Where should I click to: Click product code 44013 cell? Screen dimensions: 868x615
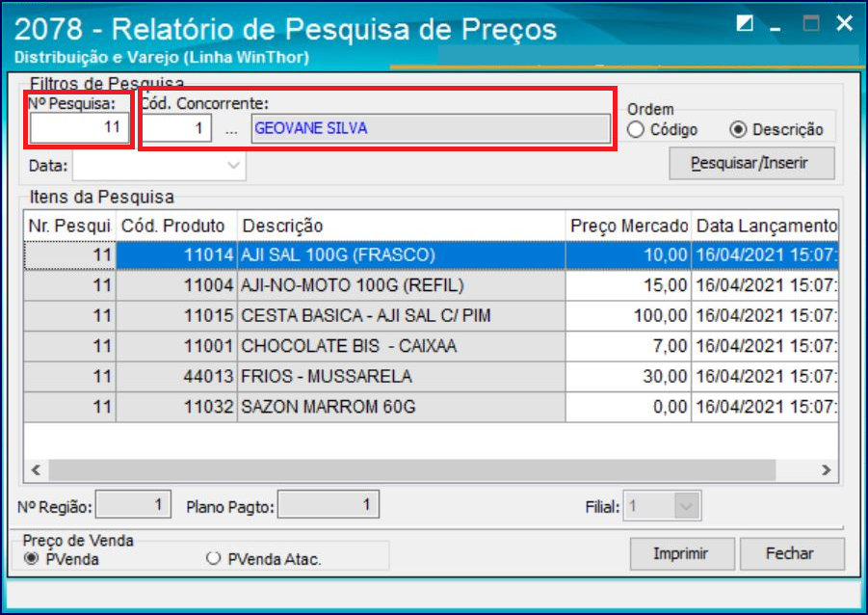176,377
